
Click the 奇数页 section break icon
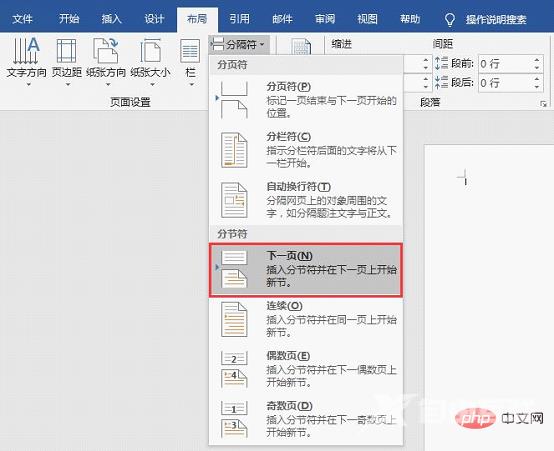coord(234,419)
